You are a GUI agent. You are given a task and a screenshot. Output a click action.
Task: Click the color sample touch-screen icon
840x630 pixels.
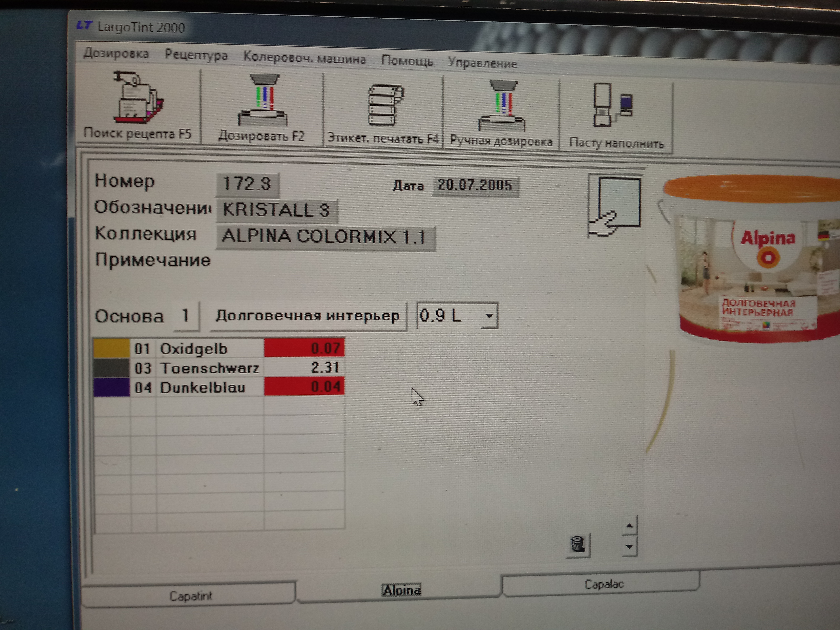pyautogui.click(x=615, y=206)
